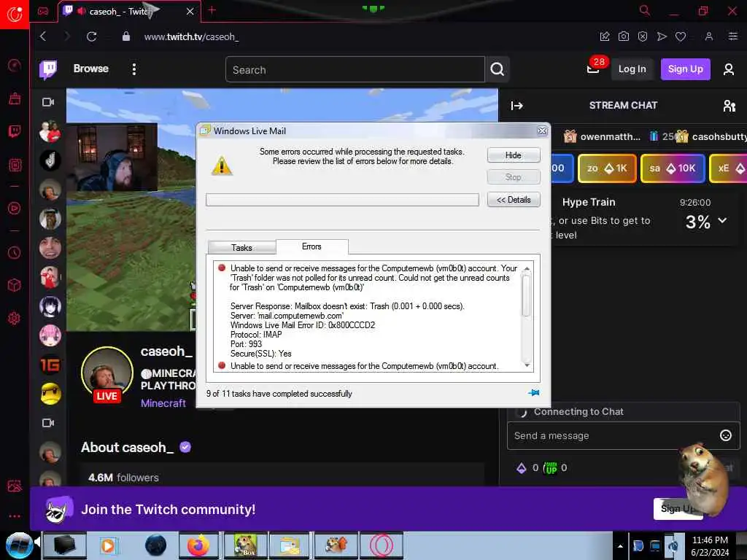This screenshot has width=747, height=560.
Task: Open a new browser tab
Action: click(x=212, y=10)
